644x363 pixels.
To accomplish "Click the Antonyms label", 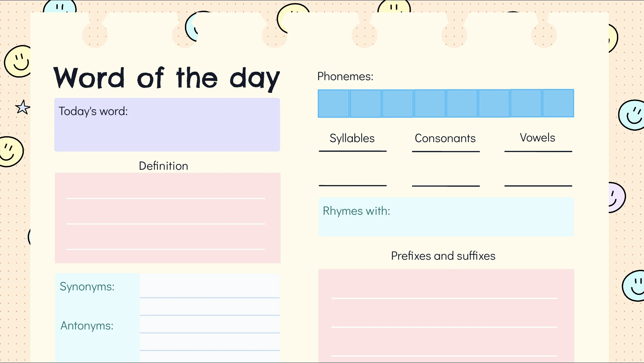I will pos(87,326).
